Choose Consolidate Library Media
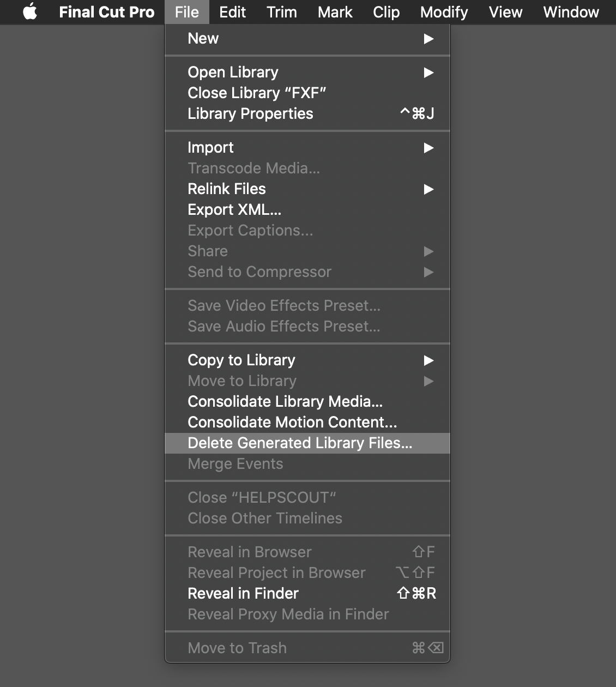The width and height of the screenshot is (616, 687). 285,402
